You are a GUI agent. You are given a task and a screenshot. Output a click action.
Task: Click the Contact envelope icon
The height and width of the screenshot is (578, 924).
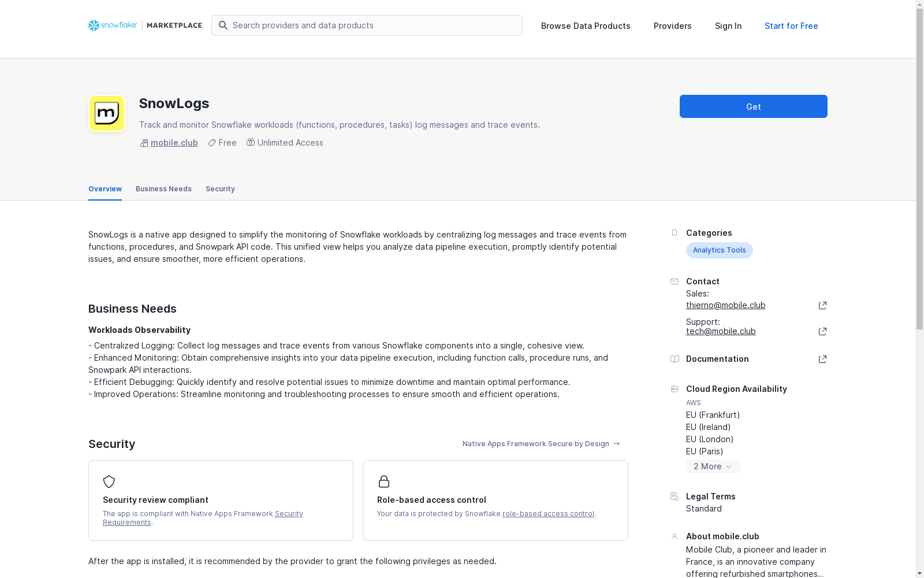pyautogui.click(x=674, y=281)
